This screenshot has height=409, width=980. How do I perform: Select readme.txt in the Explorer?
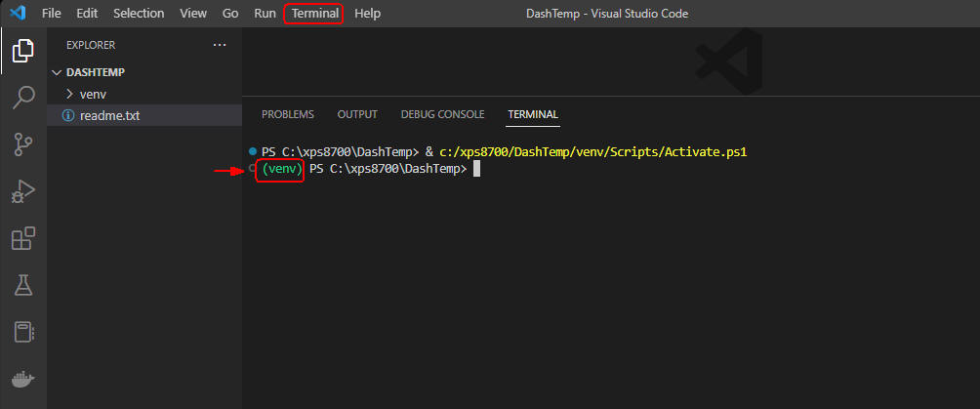(x=144, y=116)
